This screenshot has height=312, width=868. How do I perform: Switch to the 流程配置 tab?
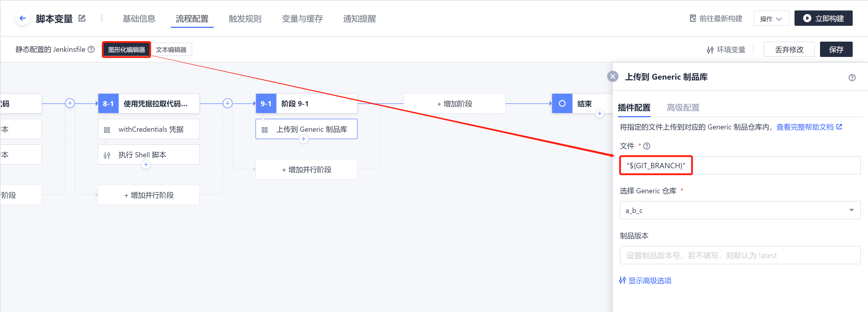[x=192, y=19]
